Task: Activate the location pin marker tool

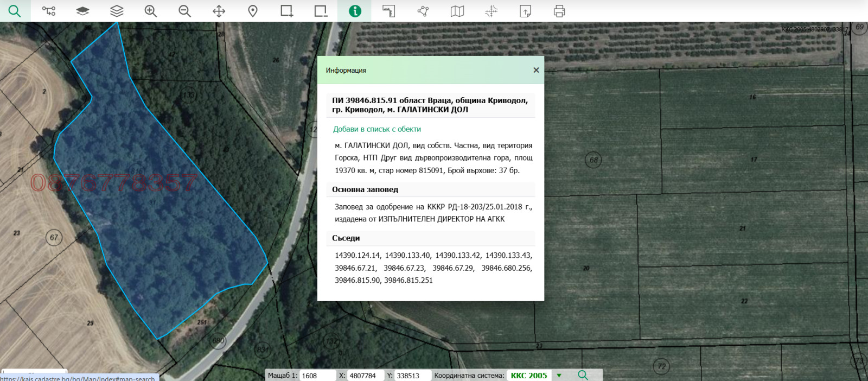Action: 253,11
